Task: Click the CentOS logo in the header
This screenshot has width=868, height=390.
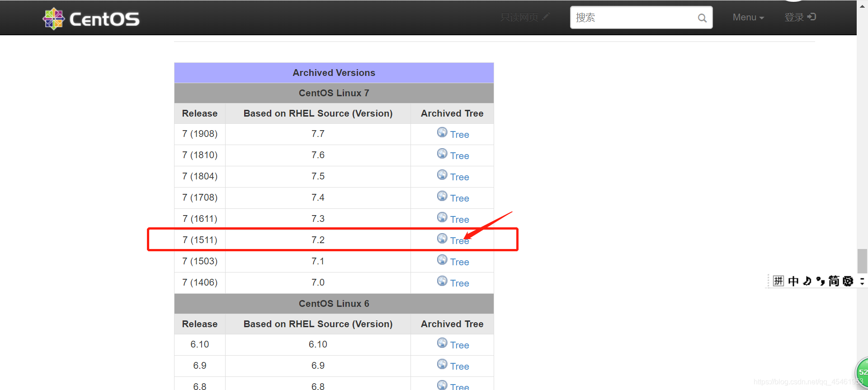Action: 91,19
